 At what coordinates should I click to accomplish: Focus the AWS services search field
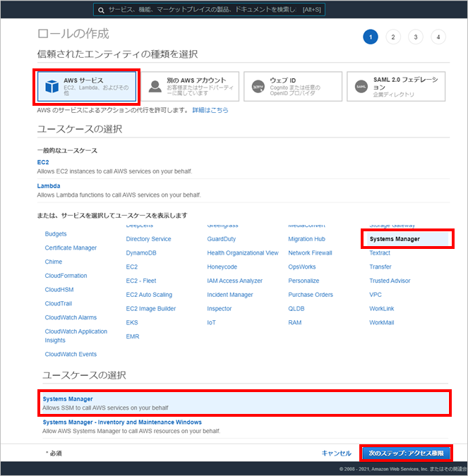pyautogui.click(x=209, y=10)
